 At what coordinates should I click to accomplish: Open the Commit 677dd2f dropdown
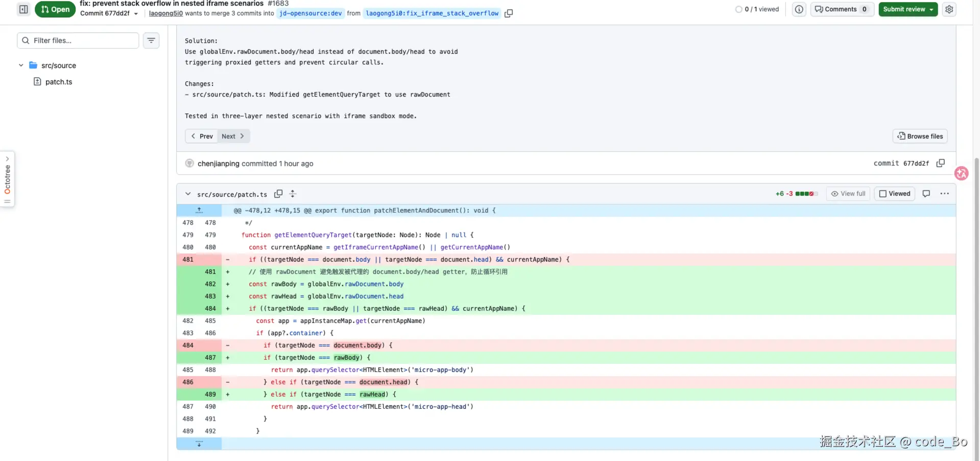[x=109, y=14]
